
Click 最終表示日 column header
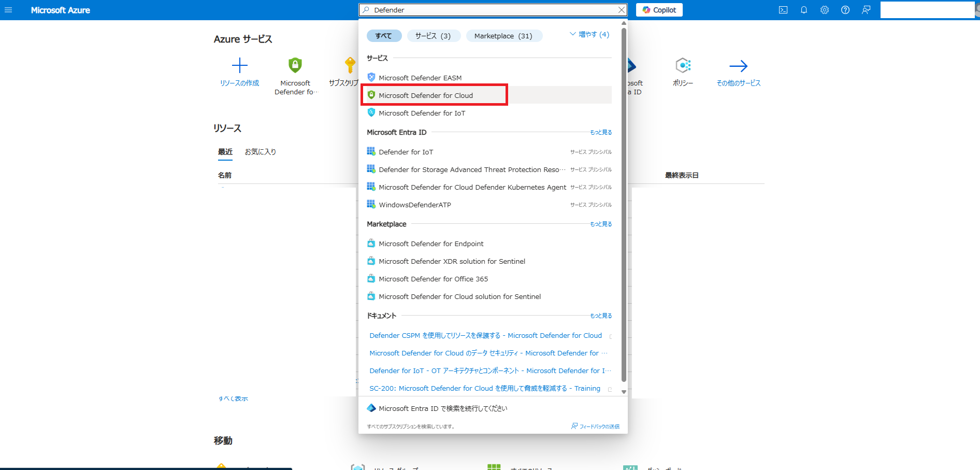682,175
